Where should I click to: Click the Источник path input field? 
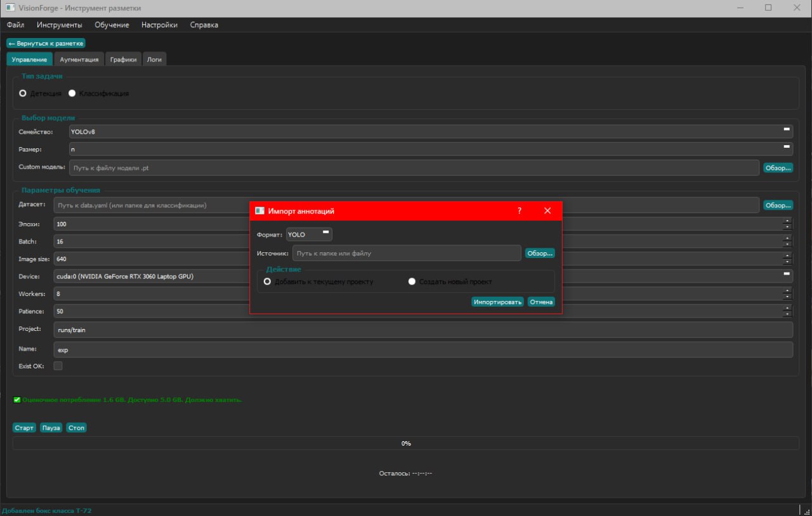407,253
